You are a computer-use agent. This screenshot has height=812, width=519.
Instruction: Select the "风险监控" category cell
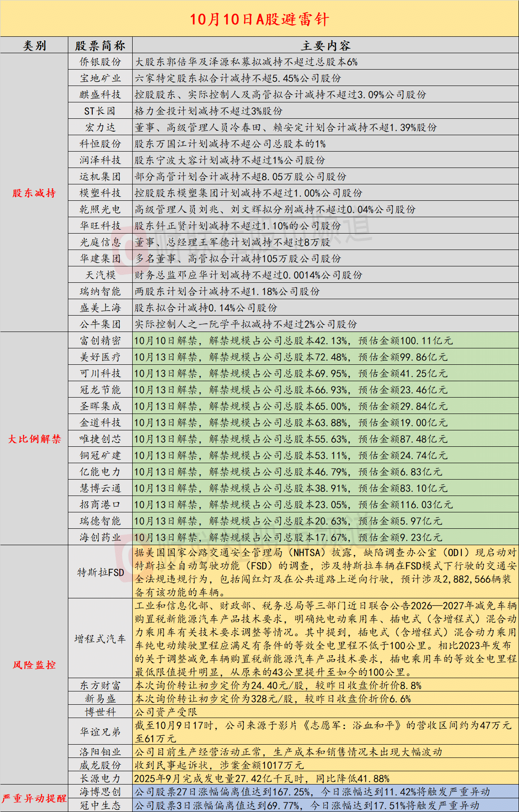pos(34,665)
